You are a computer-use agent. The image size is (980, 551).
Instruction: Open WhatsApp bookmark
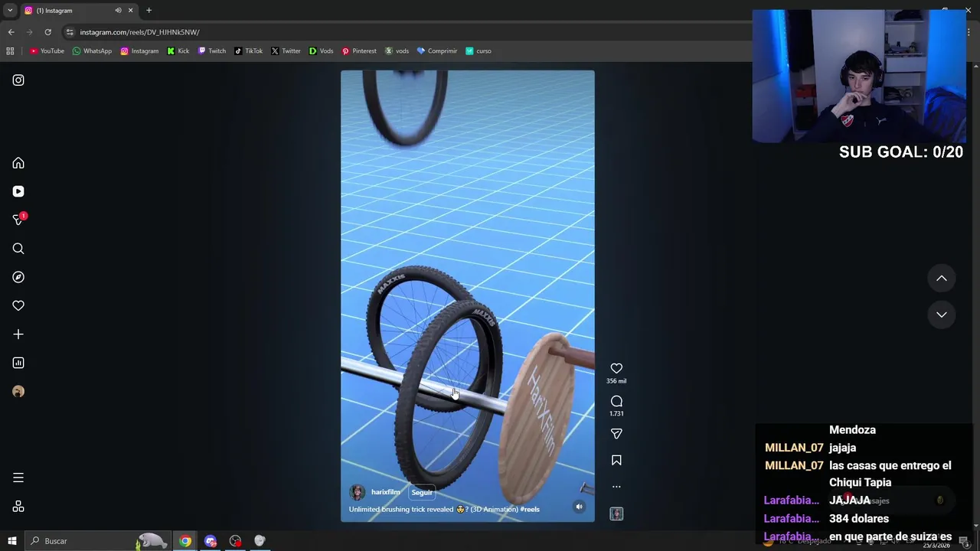(92, 51)
